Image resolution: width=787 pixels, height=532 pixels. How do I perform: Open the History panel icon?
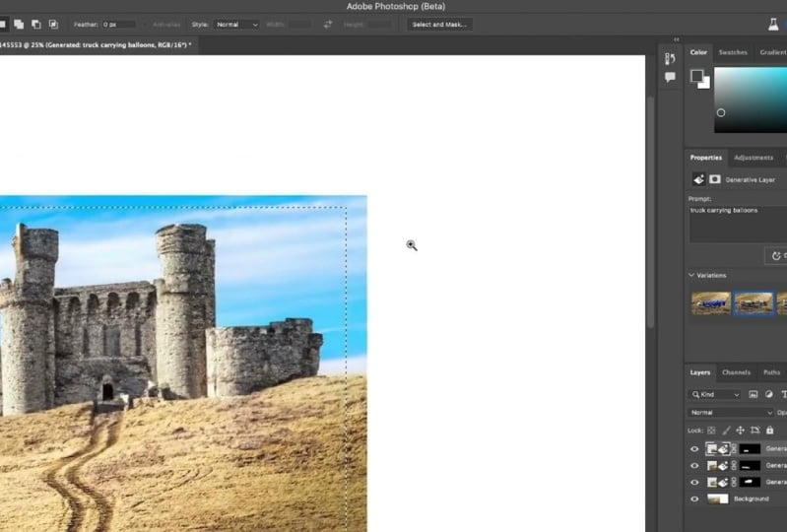[670, 59]
